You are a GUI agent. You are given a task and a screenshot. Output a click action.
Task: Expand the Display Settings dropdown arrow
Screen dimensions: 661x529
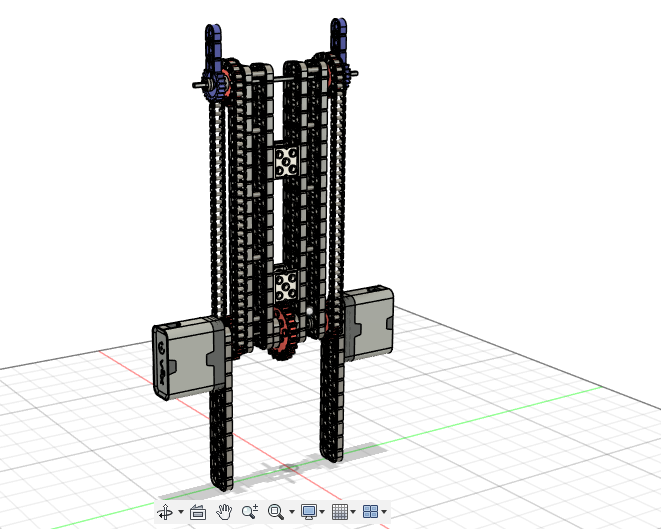tap(322, 512)
